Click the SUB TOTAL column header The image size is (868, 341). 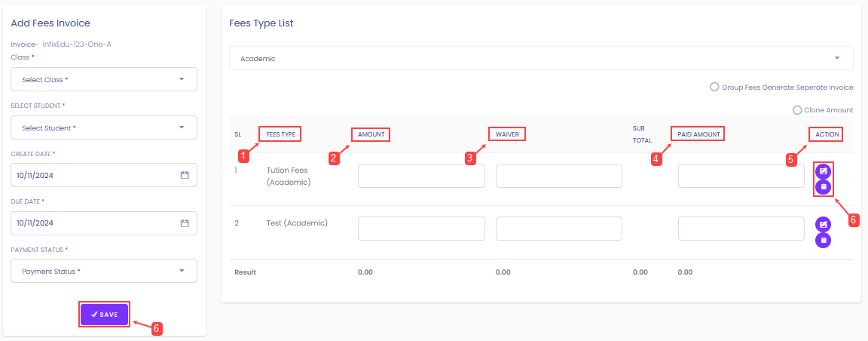[642, 134]
